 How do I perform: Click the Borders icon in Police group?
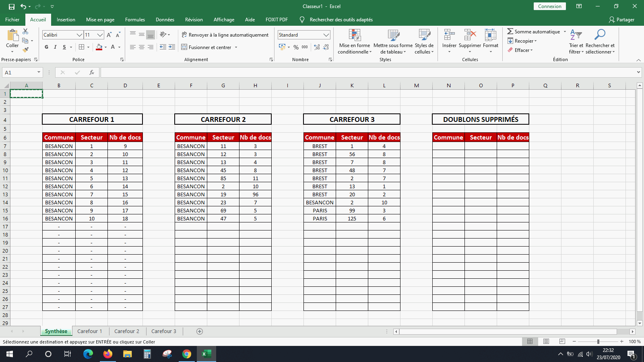81,47
